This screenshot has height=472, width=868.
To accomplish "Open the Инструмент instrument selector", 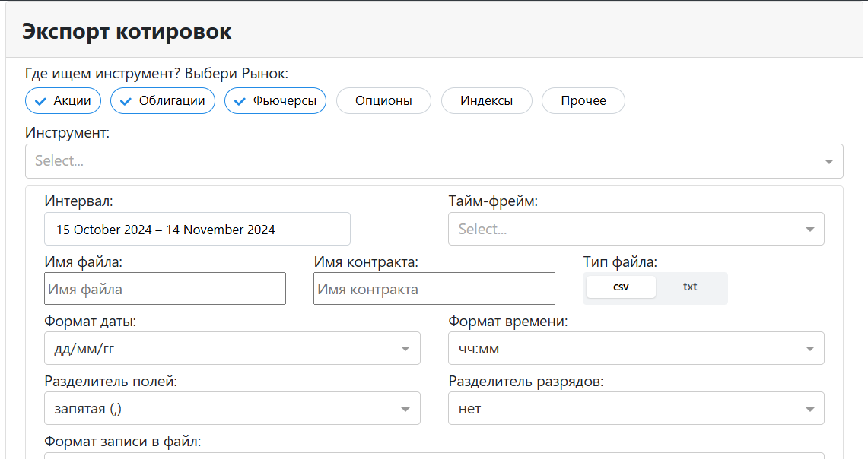I will [x=434, y=161].
